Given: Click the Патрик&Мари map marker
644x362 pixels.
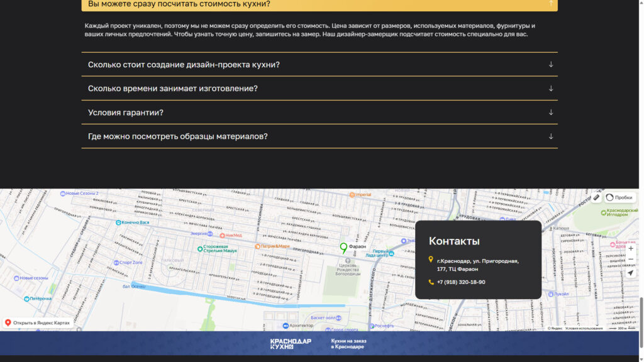Looking at the screenshot, I should click(258, 246).
